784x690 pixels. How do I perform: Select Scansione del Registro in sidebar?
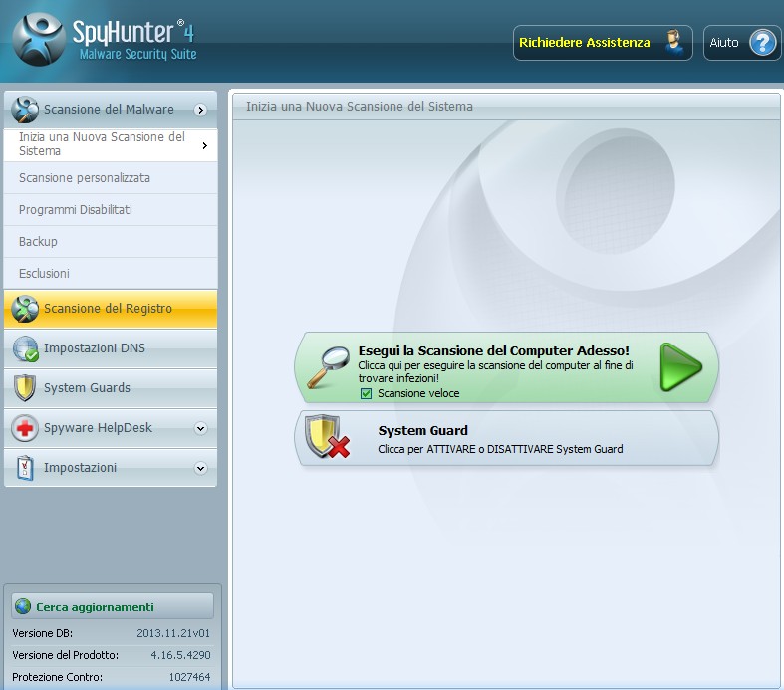[111, 309]
